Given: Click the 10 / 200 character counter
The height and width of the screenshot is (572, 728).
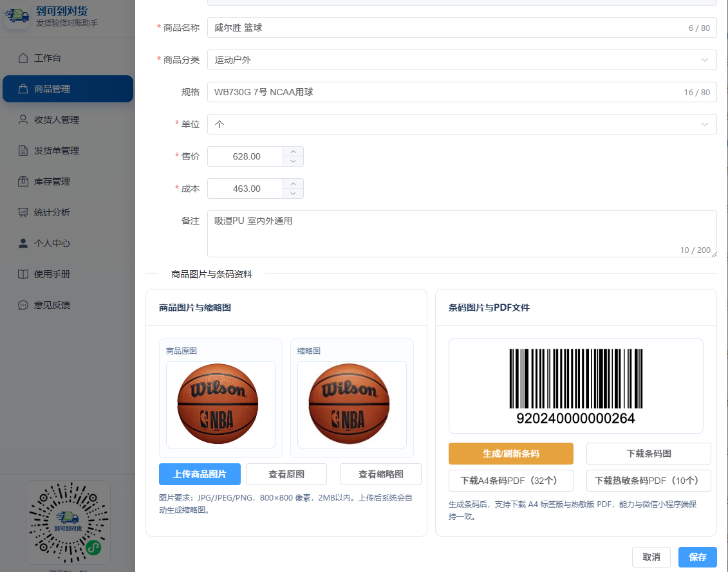Looking at the screenshot, I should tap(695, 250).
